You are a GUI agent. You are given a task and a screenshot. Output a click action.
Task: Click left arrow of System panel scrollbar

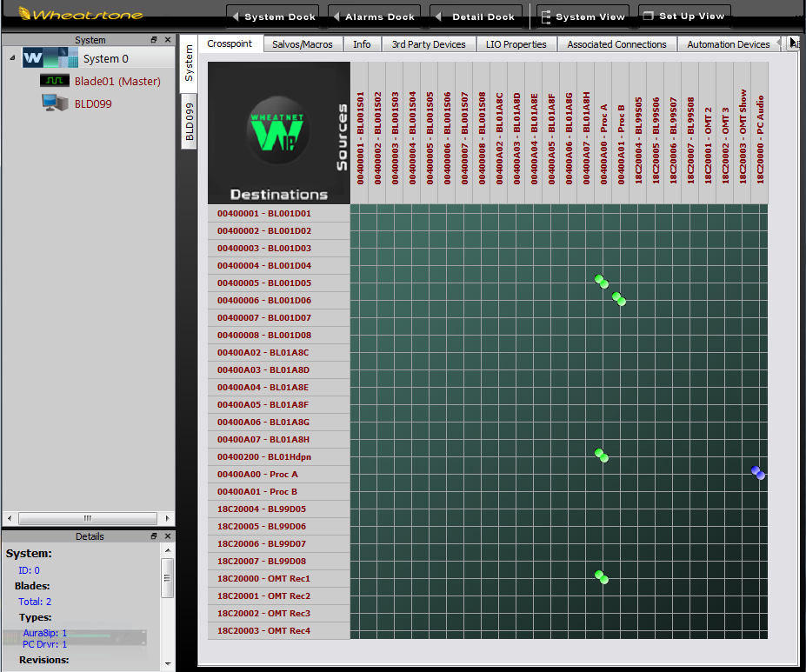(x=10, y=518)
